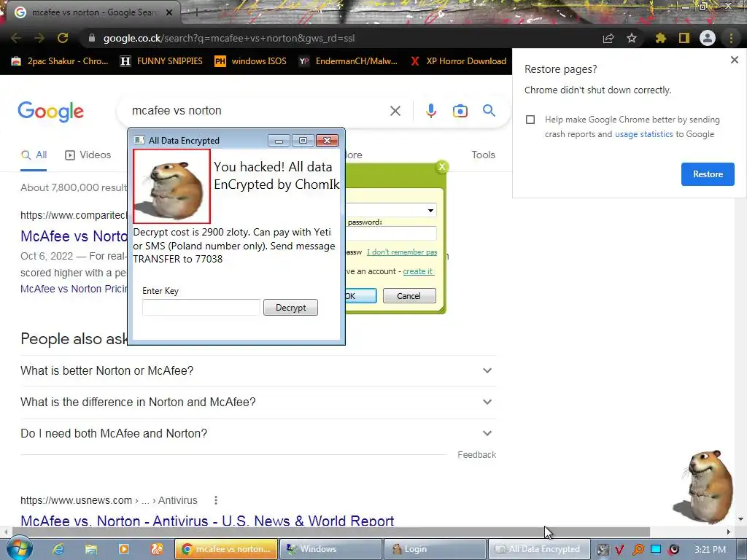Launch Internet Explorer from the taskbar
Viewport: 747px width, 560px height.
[58, 549]
